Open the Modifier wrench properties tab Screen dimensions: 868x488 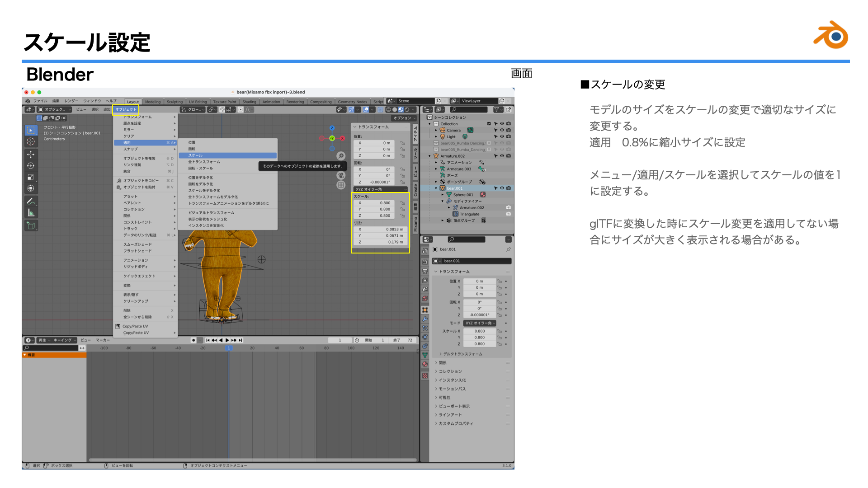(425, 319)
